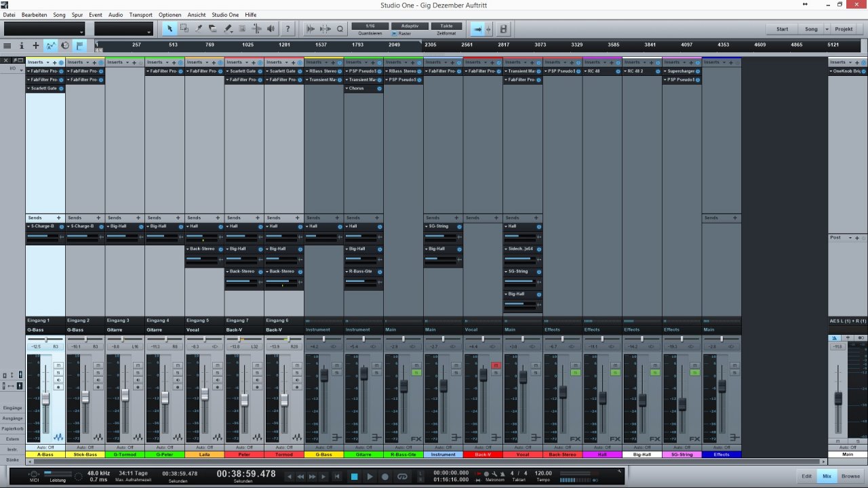
Task: Show Eingänge input channels
Action: coord(12,408)
